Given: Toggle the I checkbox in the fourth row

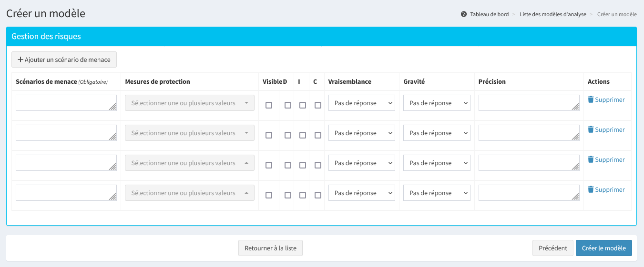Looking at the screenshot, I should 303,195.
